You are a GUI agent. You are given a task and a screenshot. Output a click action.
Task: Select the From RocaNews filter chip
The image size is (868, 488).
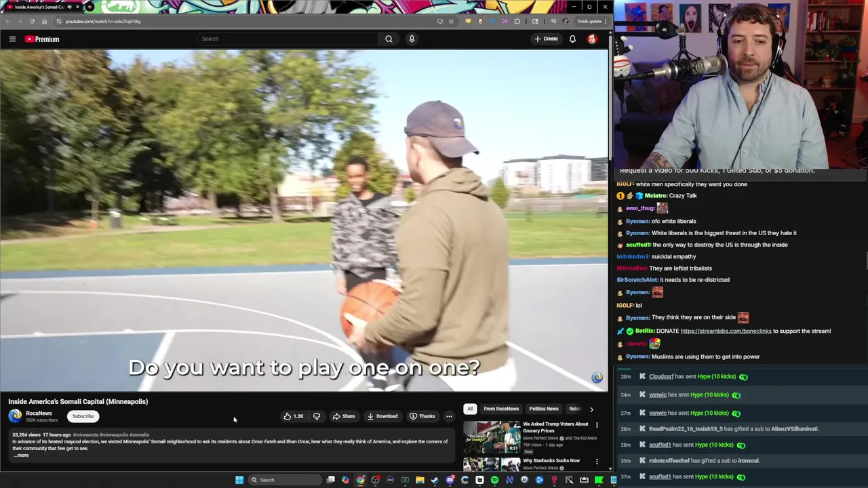[501, 409]
